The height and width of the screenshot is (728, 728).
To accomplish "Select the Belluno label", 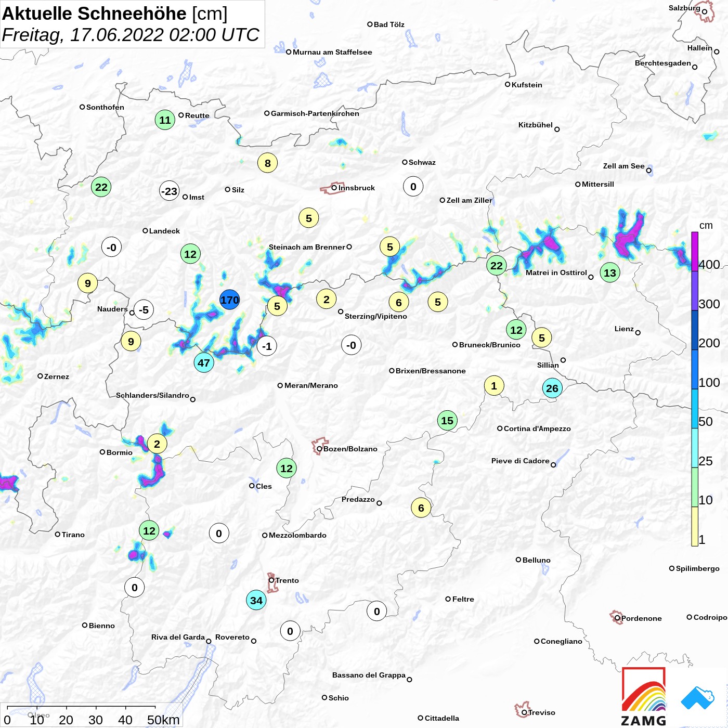I will (537, 560).
